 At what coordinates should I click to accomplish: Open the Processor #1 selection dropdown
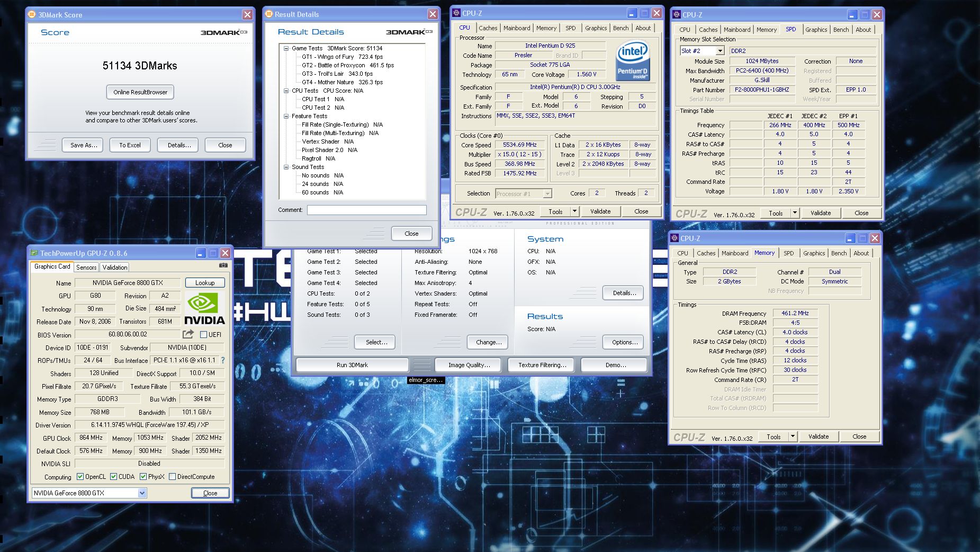547,194
